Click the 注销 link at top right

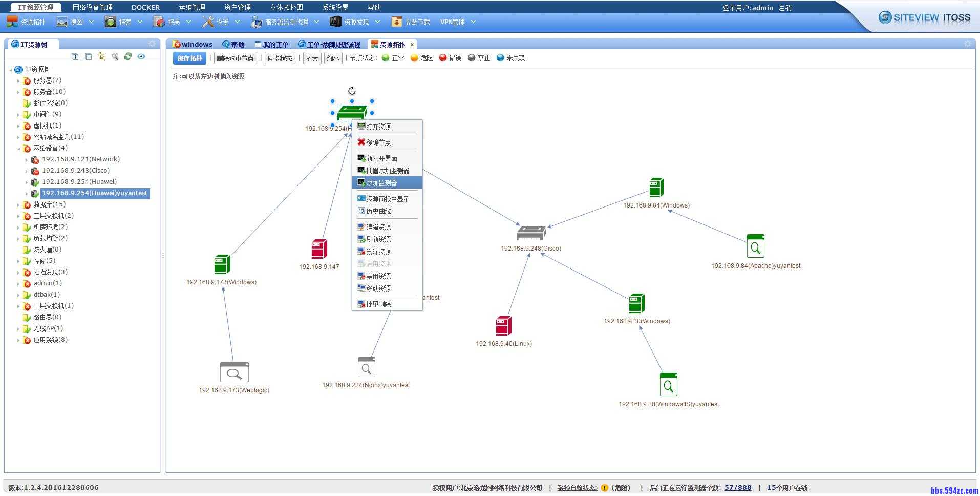[x=785, y=7]
